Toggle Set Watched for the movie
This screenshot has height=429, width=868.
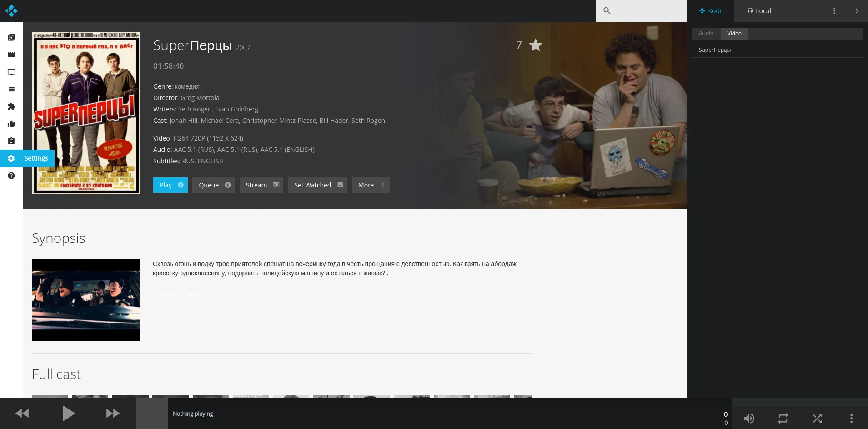[x=317, y=185]
